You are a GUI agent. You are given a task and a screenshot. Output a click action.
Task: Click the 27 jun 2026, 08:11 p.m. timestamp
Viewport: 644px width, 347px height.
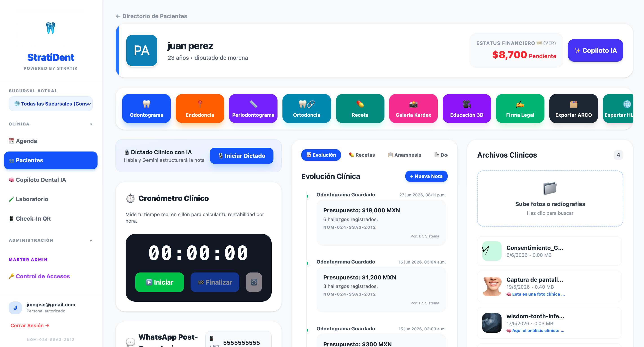(422, 195)
